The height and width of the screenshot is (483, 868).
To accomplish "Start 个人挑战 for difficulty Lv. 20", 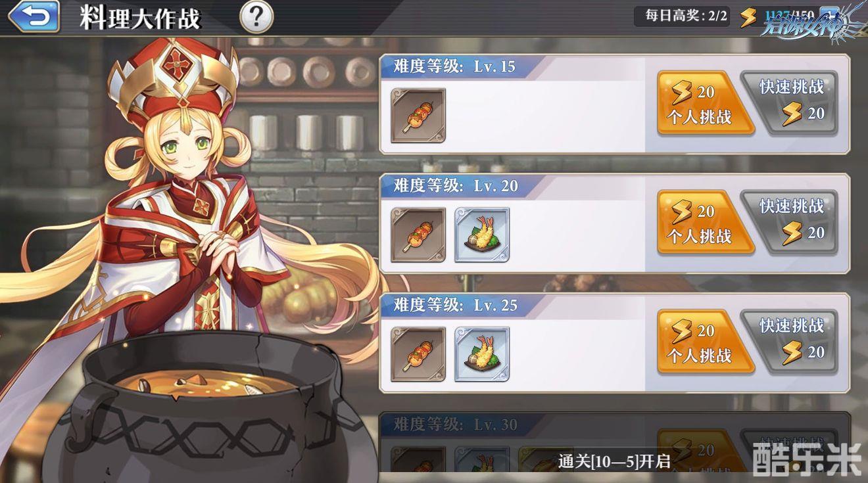I will coord(704,223).
